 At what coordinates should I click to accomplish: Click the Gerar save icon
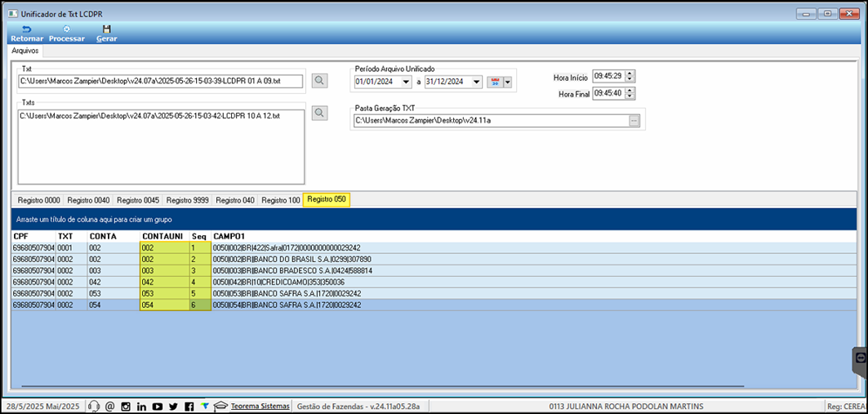click(106, 29)
